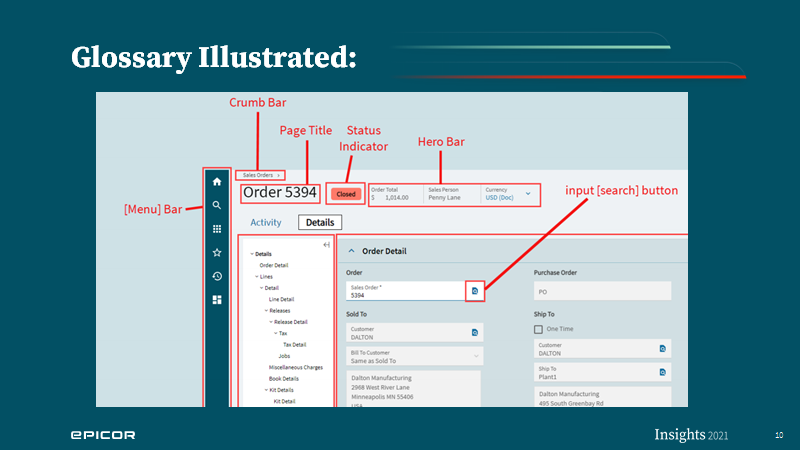Select Kit Detail in tree

pyautogui.click(x=285, y=402)
